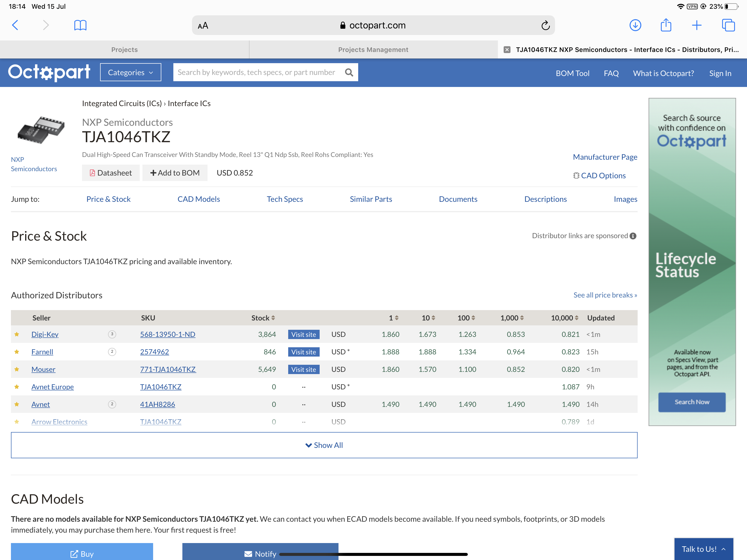747x560 pixels.
Task: Jump to CAD Models section
Action: click(199, 199)
